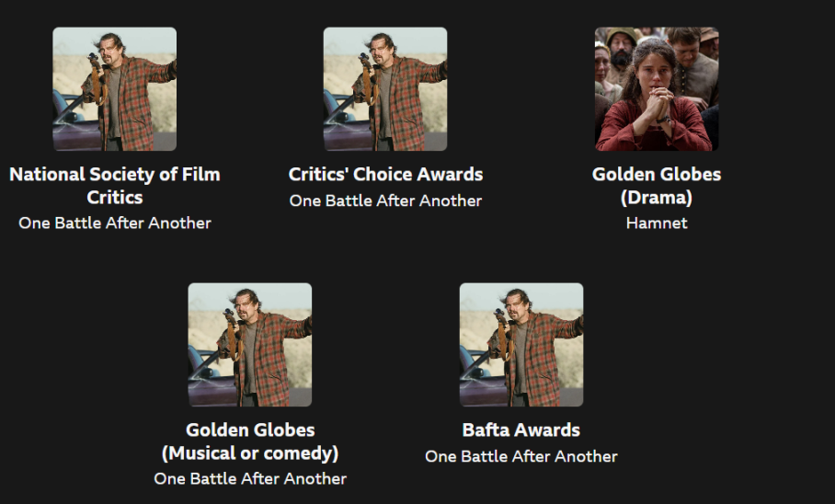Select the Hamnet film title text
Viewport: 835px width, 504px height.
click(x=657, y=223)
